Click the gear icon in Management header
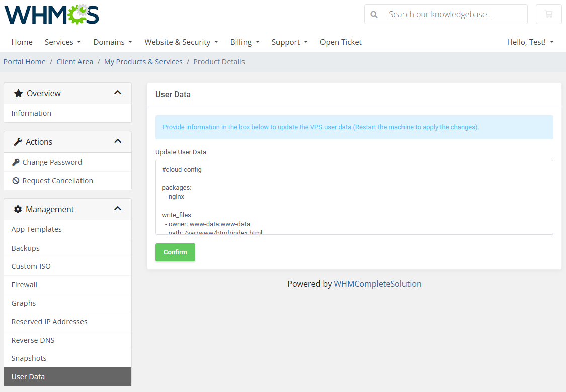The width and height of the screenshot is (566, 392). pos(18,209)
